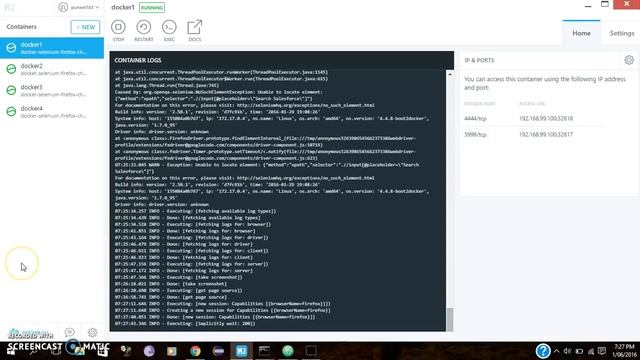Image resolution: width=640 pixels, height=360 pixels.
Task: Select docker4 in containers list
Action: click(52, 111)
